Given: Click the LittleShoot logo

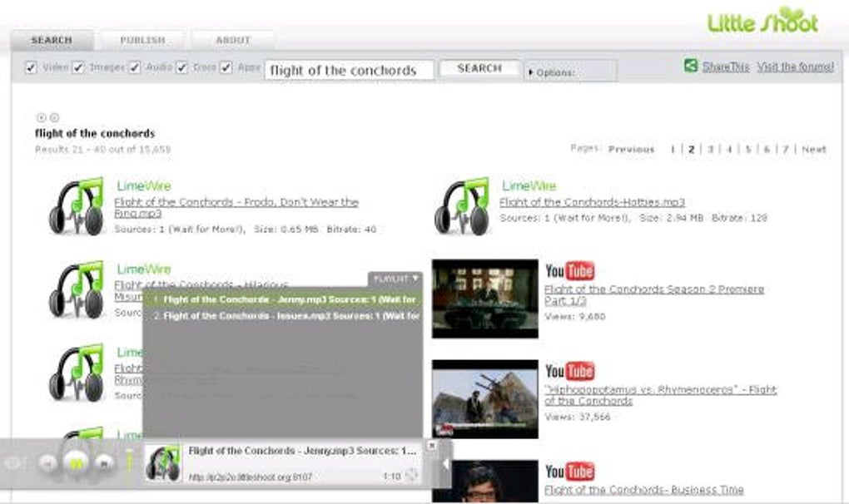Looking at the screenshot, I should click(x=763, y=21).
